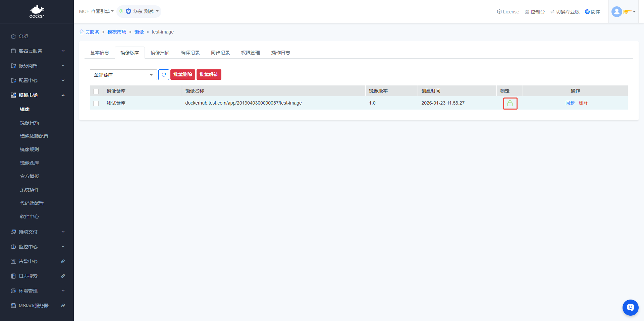The image size is (644, 321).
Task: Expand the MCE 容器引擎 dropdown
Action: pos(96,11)
